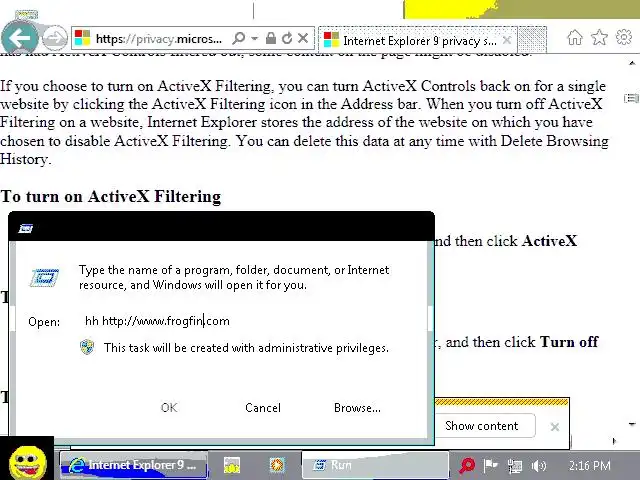Screen dimensions: 640x480
Task: Click the text 'administrative privileges' in the dialog
Action: (323, 348)
